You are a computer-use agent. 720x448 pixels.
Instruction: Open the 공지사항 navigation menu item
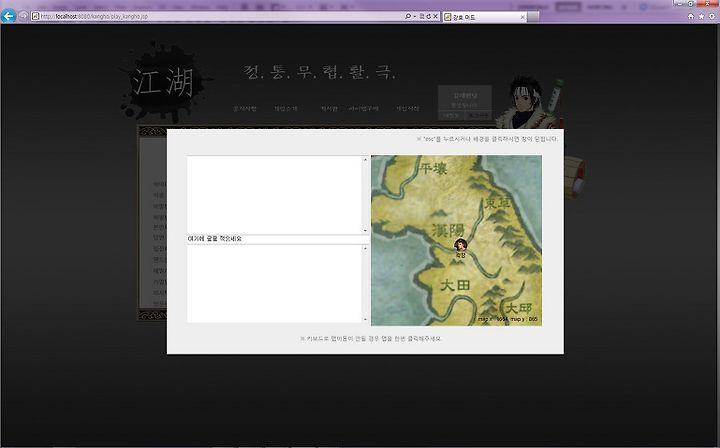[244, 109]
